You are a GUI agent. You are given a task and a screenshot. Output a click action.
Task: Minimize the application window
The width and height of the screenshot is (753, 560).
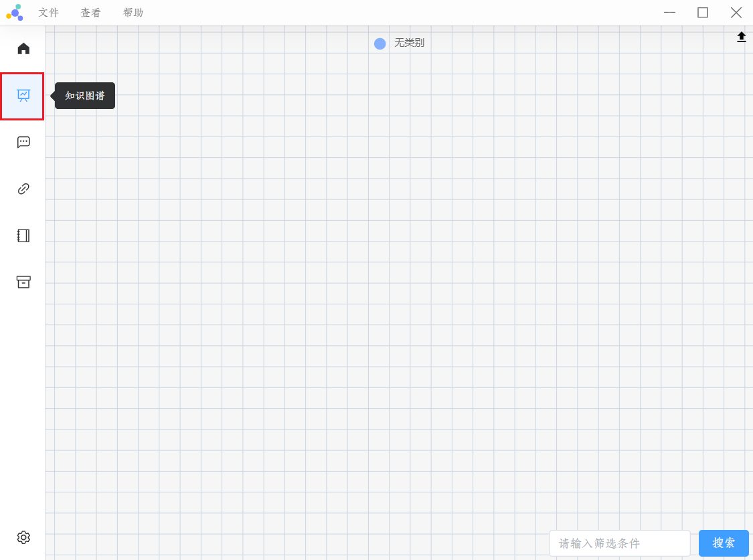(x=669, y=13)
